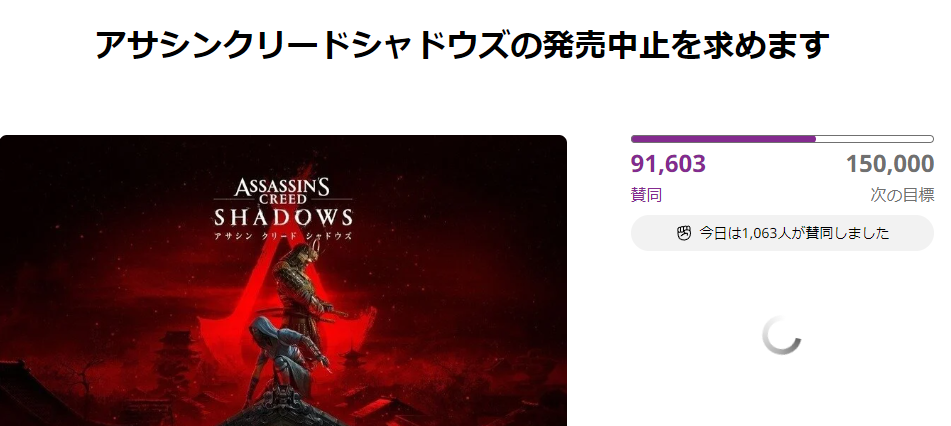Click the dark pagoda left of the shinobi

175,364
